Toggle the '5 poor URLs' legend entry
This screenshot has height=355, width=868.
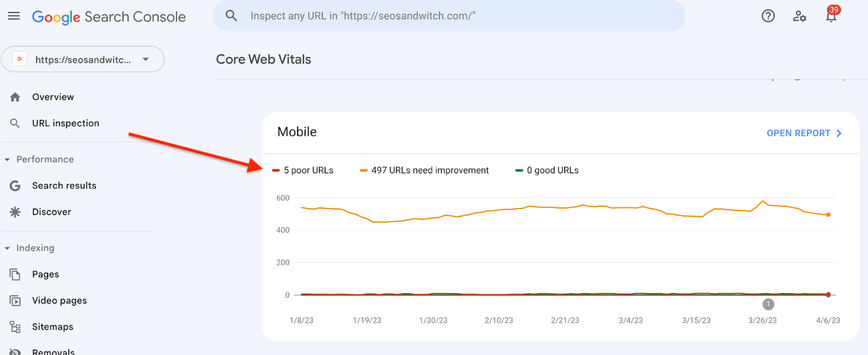[x=308, y=170]
